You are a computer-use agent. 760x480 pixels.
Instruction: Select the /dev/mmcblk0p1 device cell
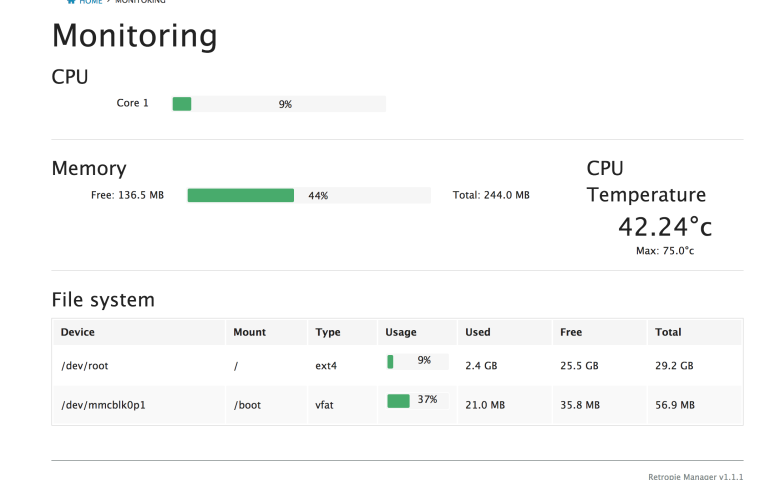point(104,405)
